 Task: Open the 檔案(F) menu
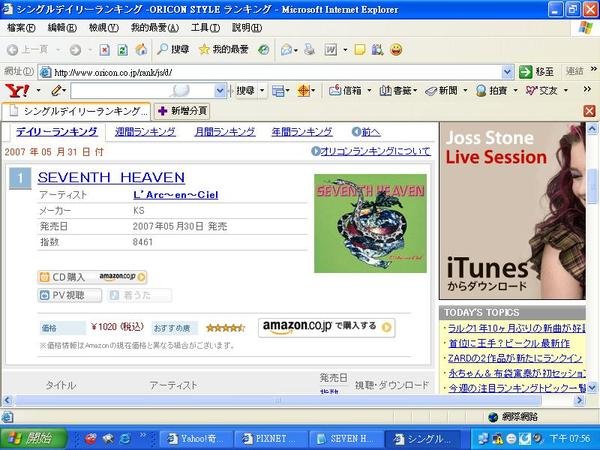[x=21, y=28]
